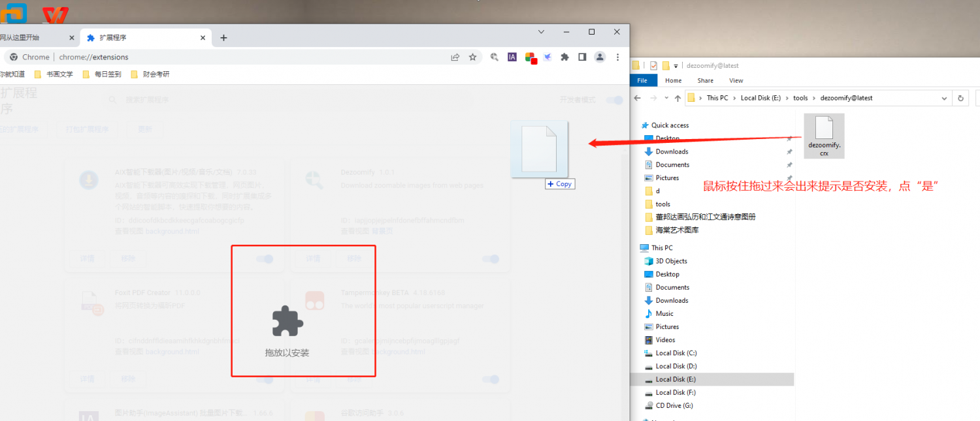Image resolution: width=980 pixels, height=421 pixels.
Task: Click 移除 on Foxit PDF Creator card
Action: pos(128,379)
